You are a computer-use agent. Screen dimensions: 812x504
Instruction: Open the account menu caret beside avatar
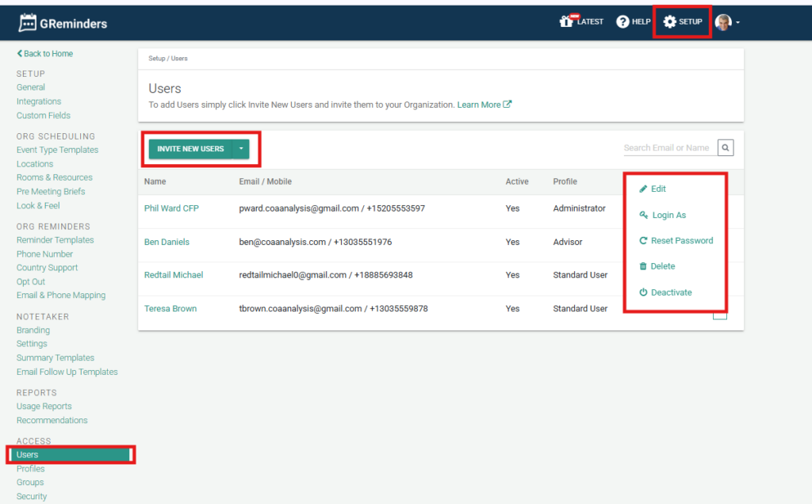pos(738,23)
